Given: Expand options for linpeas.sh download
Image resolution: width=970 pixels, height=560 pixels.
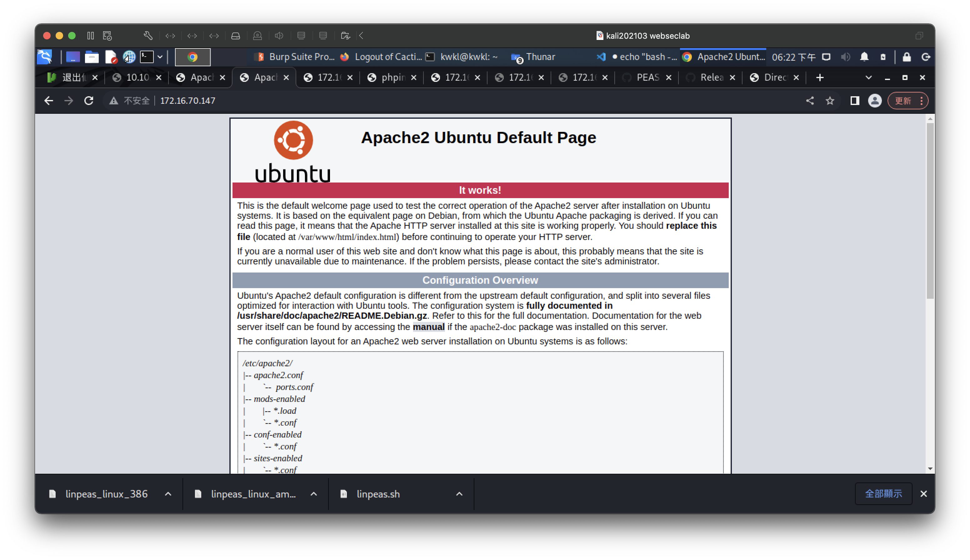Looking at the screenshot, I should (x=459, y=494).
